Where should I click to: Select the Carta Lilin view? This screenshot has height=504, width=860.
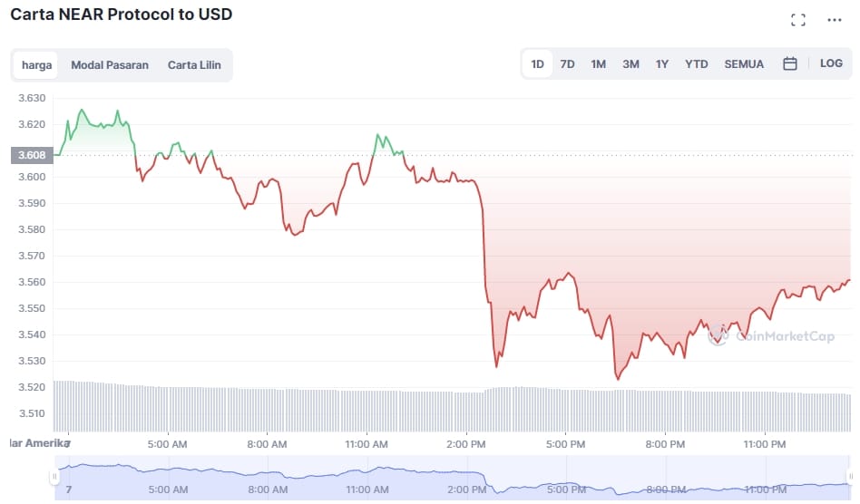[x=194, y=65]
